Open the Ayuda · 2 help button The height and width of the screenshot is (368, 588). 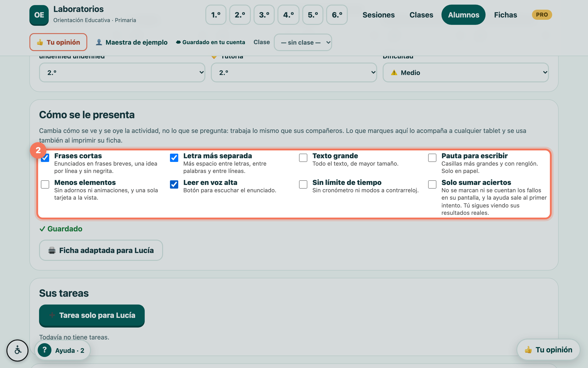click(x=62, y=350)
